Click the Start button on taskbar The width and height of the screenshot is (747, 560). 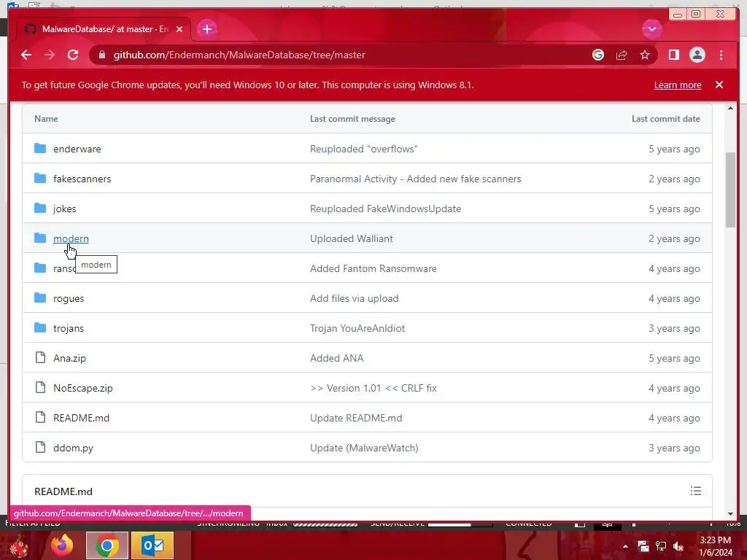tap(18, 545)
